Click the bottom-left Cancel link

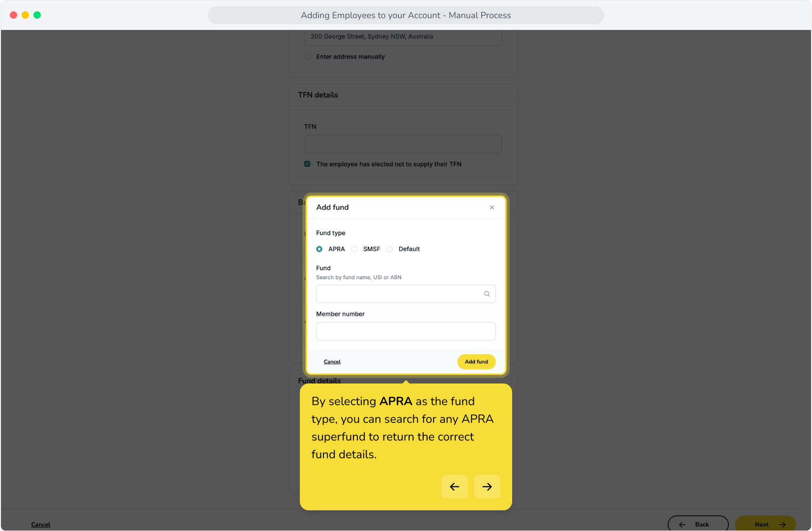point(41,525)
